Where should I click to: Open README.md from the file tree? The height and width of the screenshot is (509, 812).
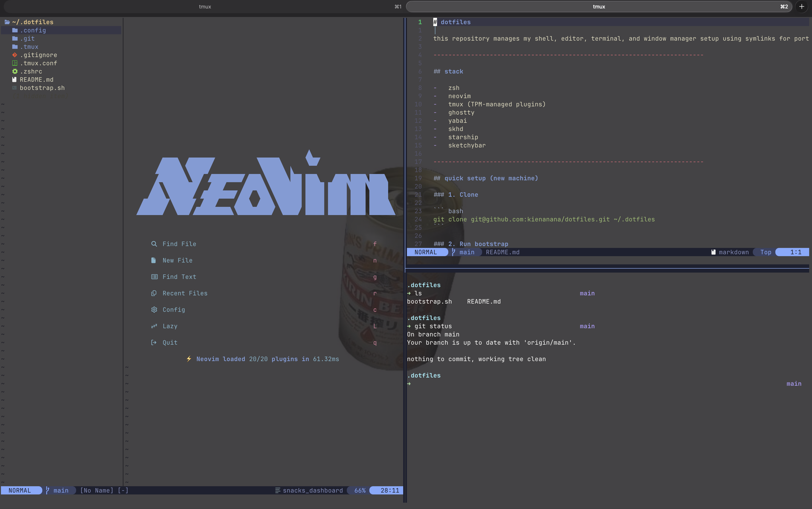(36, 79)
